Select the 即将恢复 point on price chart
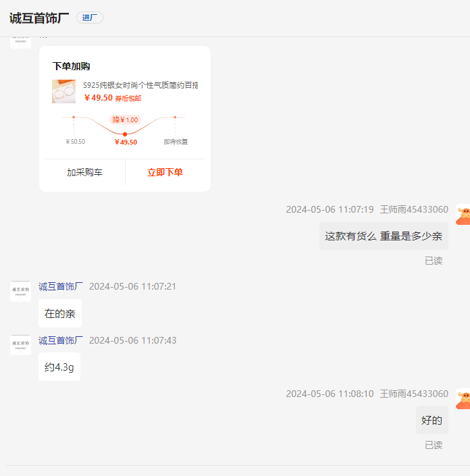Image resolution: width=470 pixels, height=476 pixels. pos(175,118)
